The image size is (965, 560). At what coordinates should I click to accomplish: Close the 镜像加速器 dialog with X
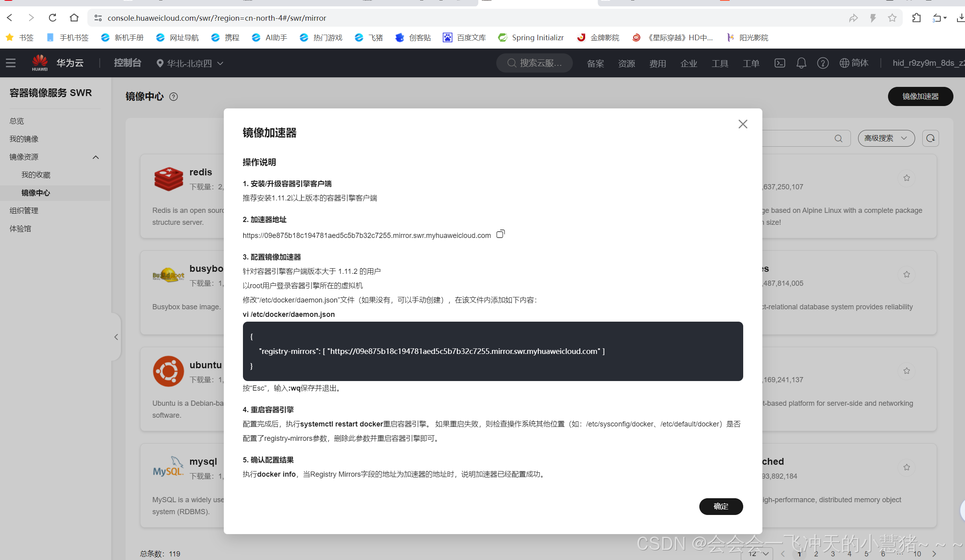click(x=742, y=124)
